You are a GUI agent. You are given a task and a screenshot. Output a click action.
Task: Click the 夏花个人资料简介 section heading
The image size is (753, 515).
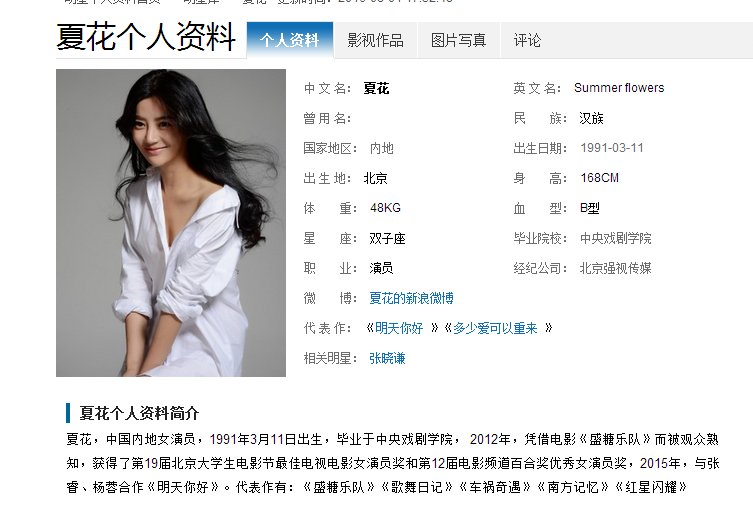coord(139,413)
